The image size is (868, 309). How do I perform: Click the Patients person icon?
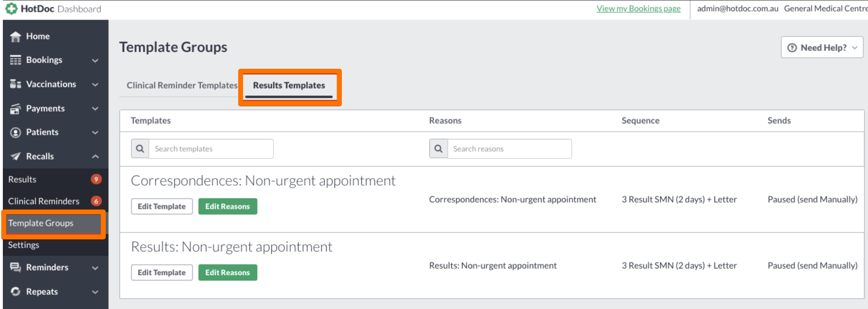pos(15,132)
